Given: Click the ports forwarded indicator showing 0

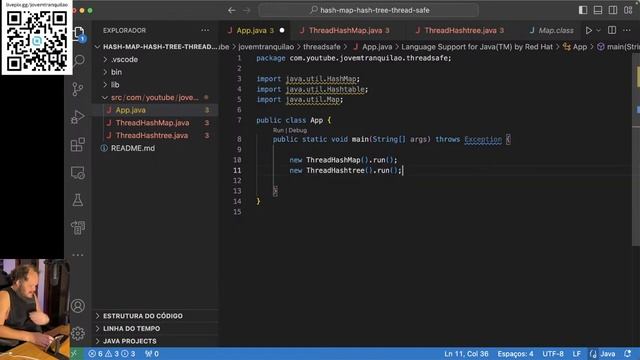Looking at the screenshot, I should 152,354.
